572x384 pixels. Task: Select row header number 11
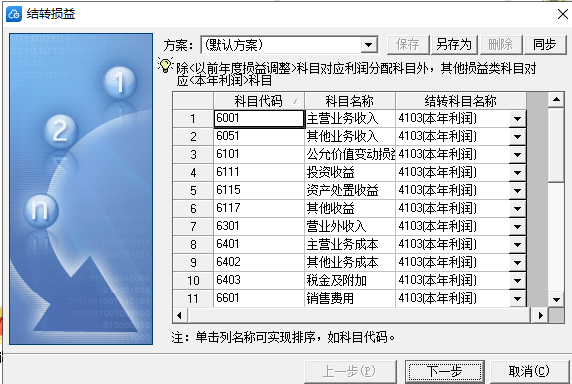pyautogui.click(x=193, y=299)
